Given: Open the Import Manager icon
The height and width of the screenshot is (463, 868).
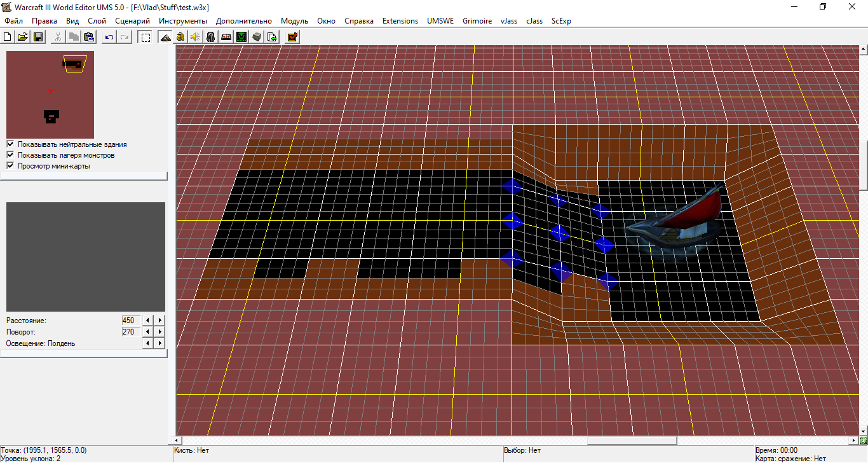Looking at the screenshot, I should pyautogui.click(x=272, y=37).
